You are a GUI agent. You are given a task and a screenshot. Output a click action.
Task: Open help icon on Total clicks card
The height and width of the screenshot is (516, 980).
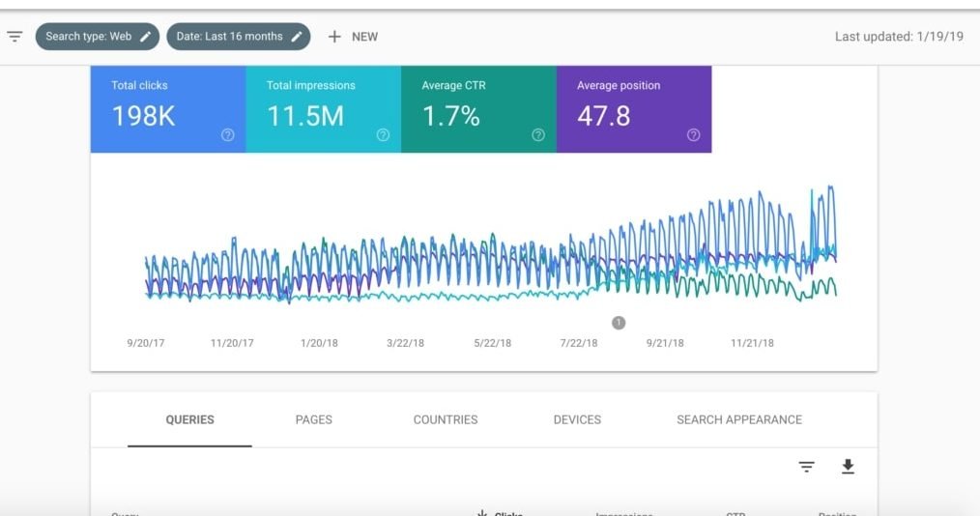click(x=228, y=135)
